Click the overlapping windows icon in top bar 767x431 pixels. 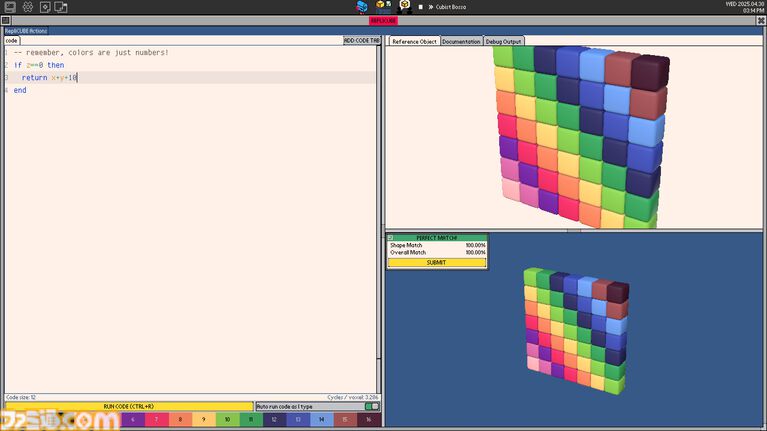pyautogui.click(x=61, y=7)
